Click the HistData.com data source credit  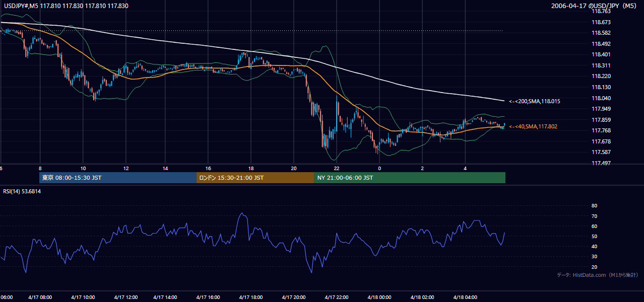pyautogui.click(x=597, y=275)
